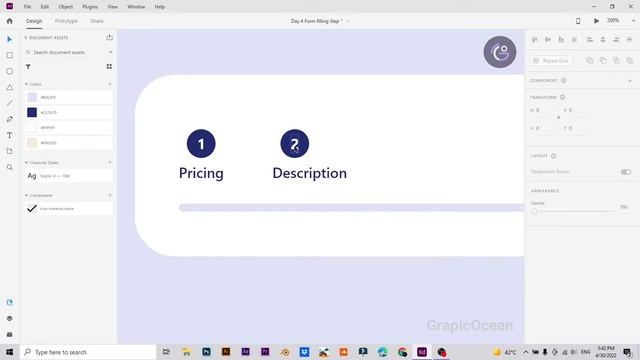Screen dimensions: 640x360
Task: Switch to the Share tab
Action: click(x=97, y=21)
